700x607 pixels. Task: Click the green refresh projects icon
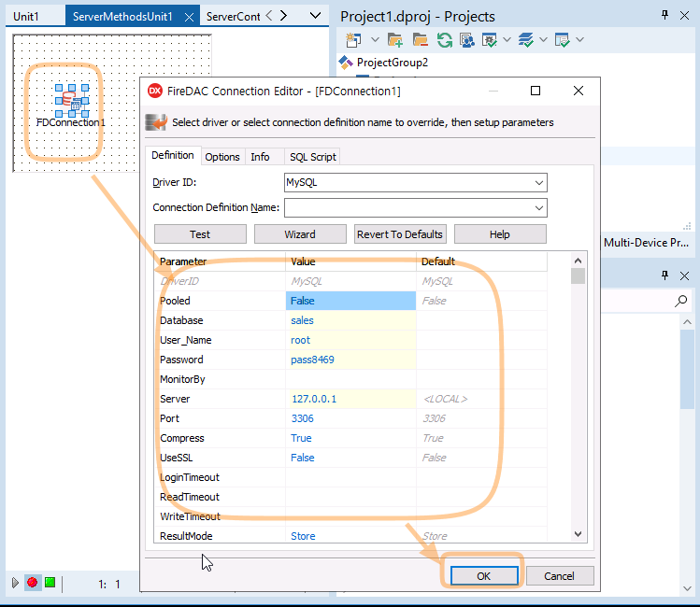tap(444, 40)
